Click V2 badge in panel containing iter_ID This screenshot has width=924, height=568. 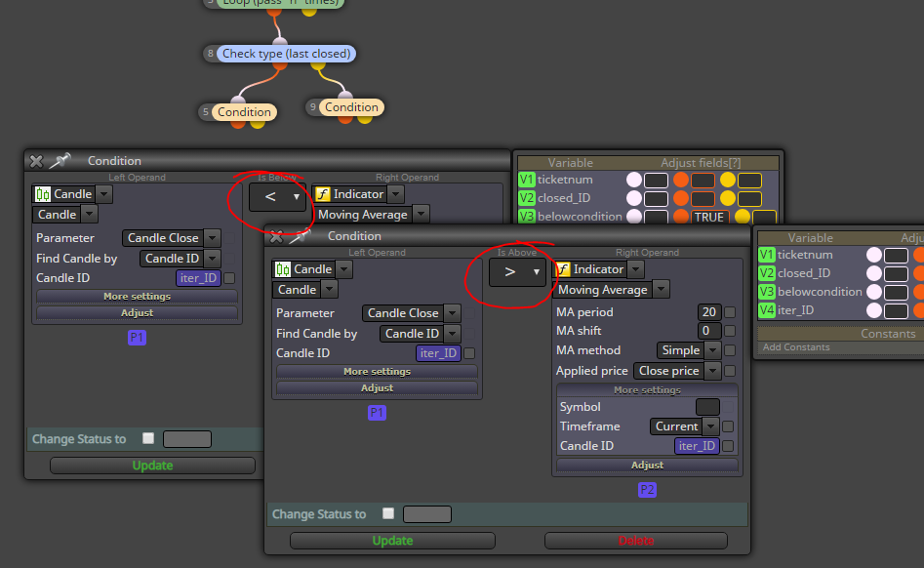tap(767, 273)
